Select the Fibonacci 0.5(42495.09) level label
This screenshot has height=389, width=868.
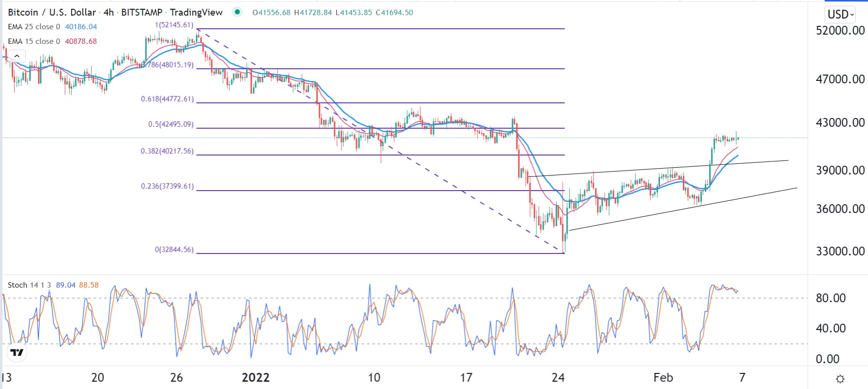coord(171,124)
